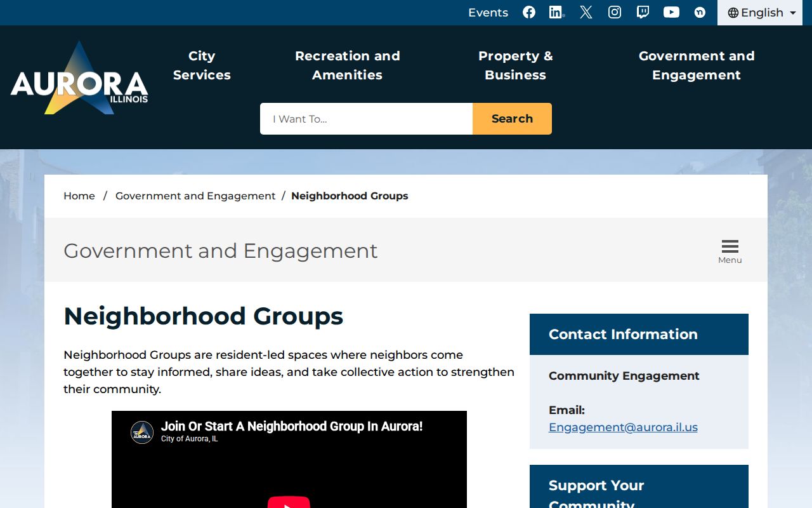Open the Facebook social icon

tap(529, 12)
